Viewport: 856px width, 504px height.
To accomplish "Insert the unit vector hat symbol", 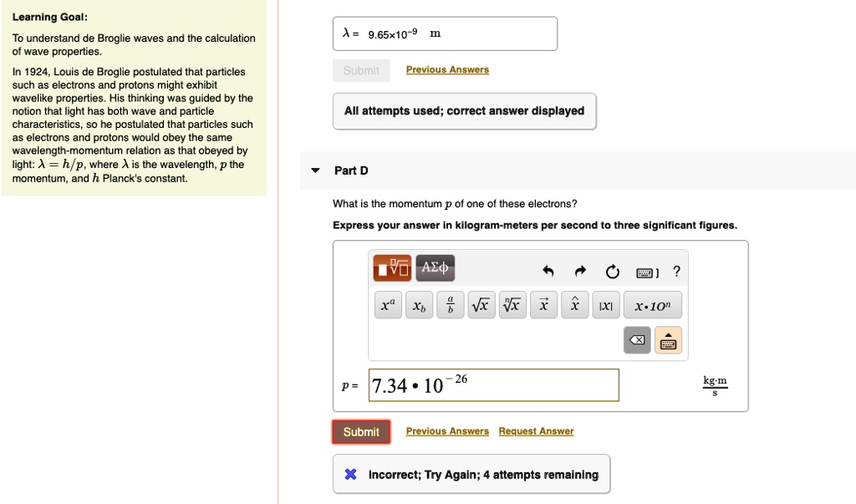I will point(574,307).
